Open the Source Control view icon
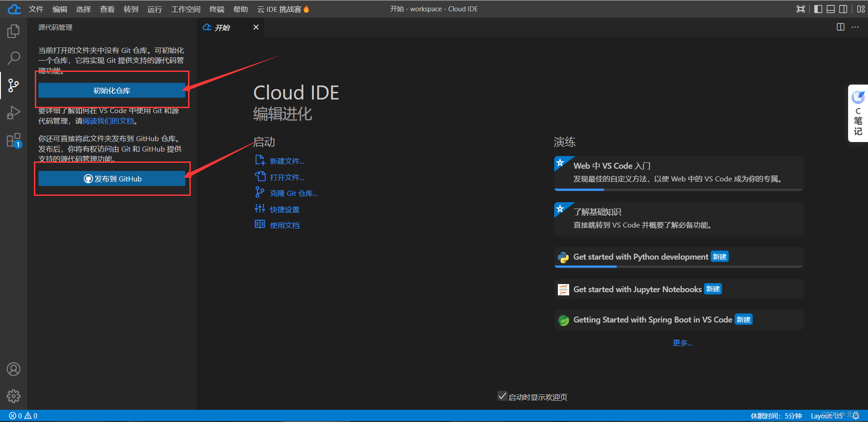 (14, 85)
